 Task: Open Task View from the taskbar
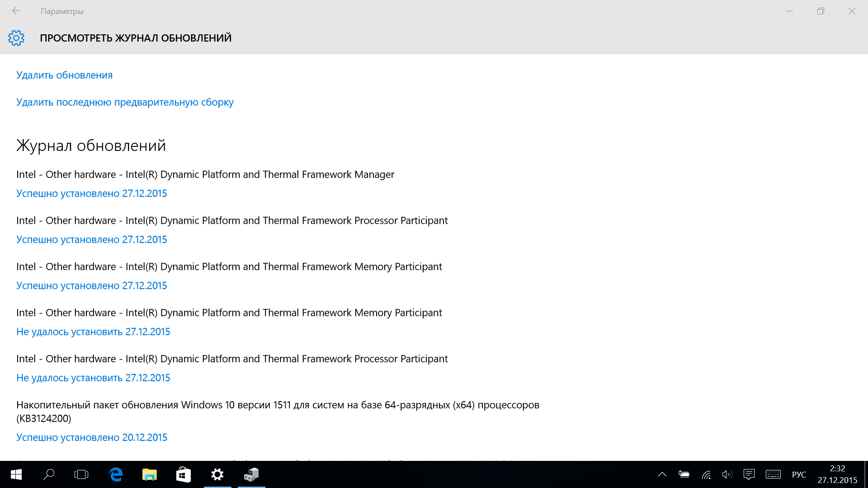pyautogui.click(x=81, y=474)
